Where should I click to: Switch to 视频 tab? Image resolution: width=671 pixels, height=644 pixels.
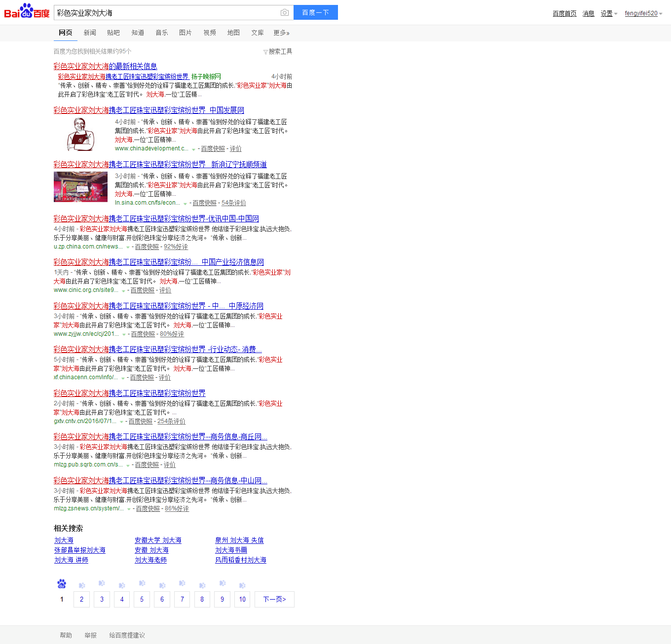(x=210, y=33)
